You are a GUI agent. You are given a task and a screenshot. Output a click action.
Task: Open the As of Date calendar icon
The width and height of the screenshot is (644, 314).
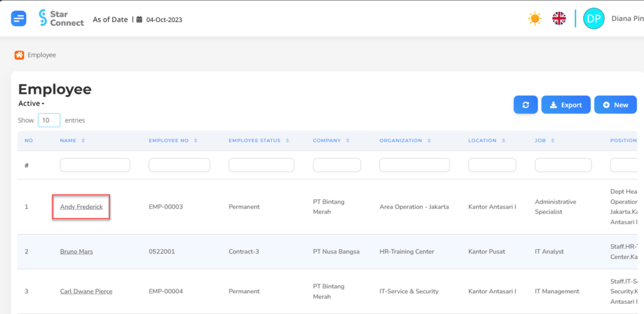139,20
